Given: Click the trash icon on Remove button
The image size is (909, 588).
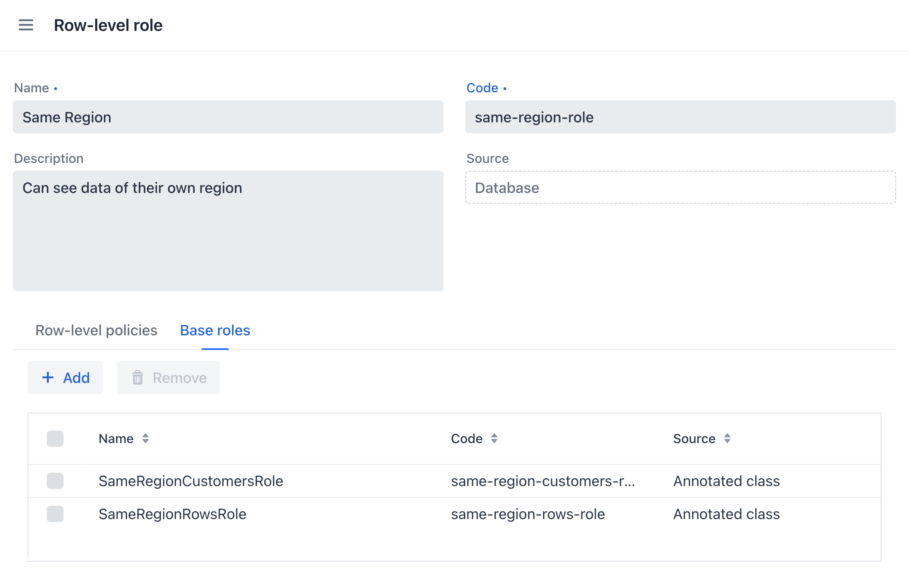Looking at the screenshot, I should [137, 378].
